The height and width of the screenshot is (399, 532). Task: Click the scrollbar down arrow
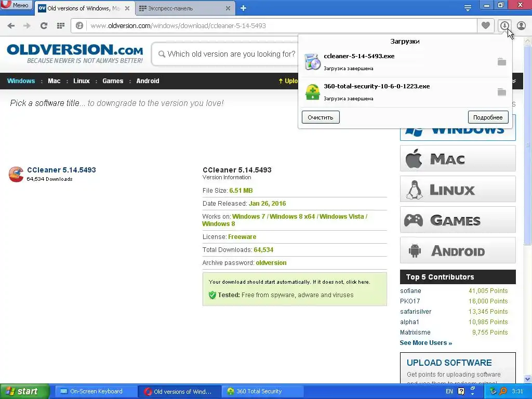pos(528,379)
